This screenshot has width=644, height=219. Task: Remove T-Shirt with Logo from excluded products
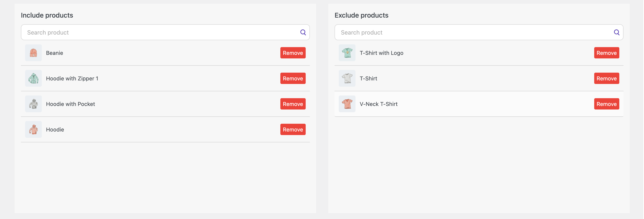pyautogui.click(x=607, y=53)
